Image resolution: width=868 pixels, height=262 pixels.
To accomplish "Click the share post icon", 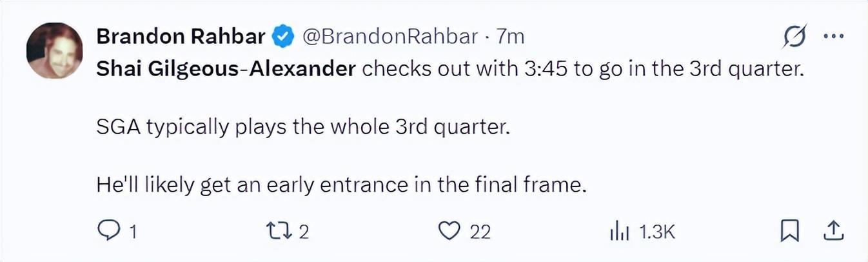I will 832,230.
